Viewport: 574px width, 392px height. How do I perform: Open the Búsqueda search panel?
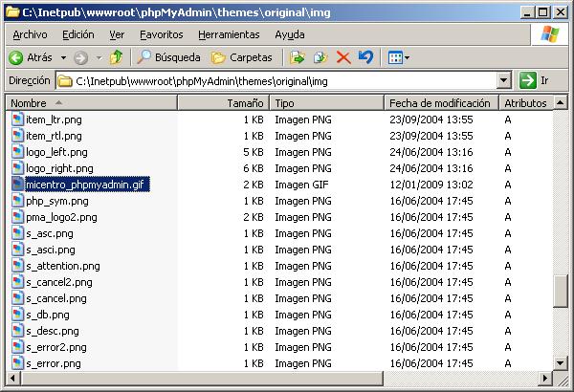pos(169,57)
